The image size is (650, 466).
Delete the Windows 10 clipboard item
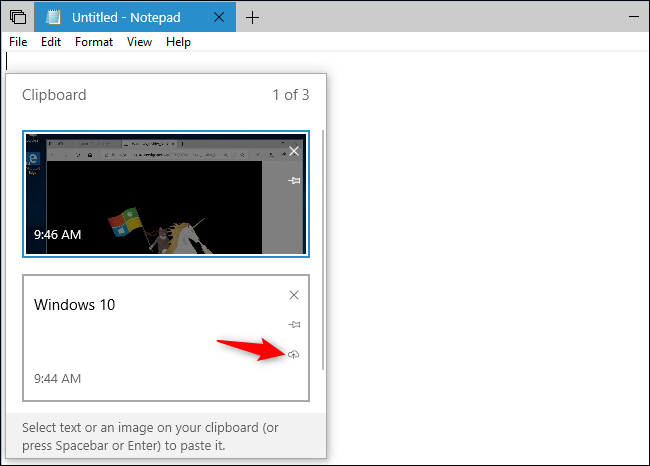[x=294, y=295]
